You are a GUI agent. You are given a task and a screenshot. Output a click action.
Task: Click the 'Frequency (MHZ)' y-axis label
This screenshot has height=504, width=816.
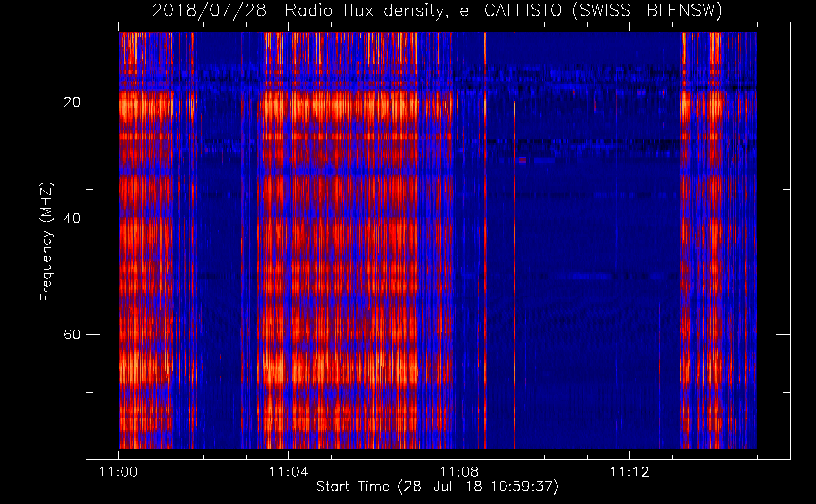point(46,242)
